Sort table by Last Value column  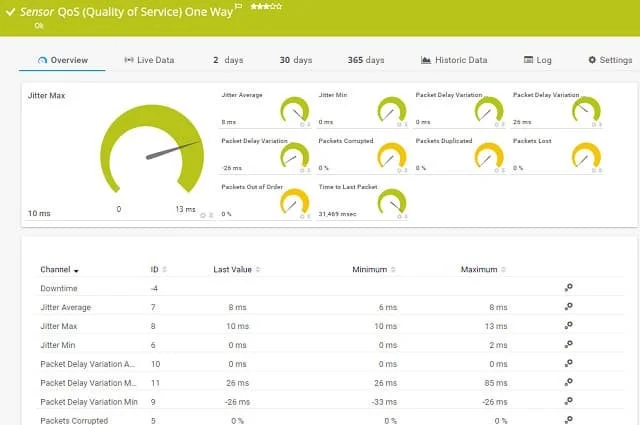240,269
